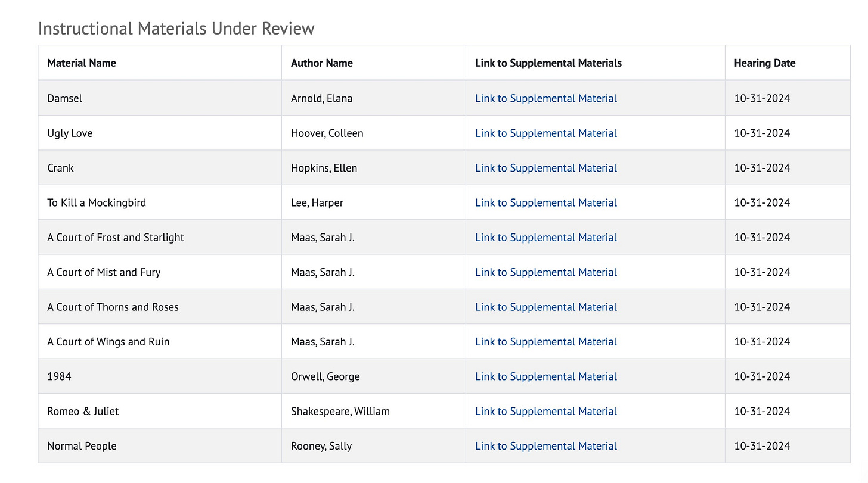Click author Orwell, George
The image size is (868, 483).
pos(325,376)
